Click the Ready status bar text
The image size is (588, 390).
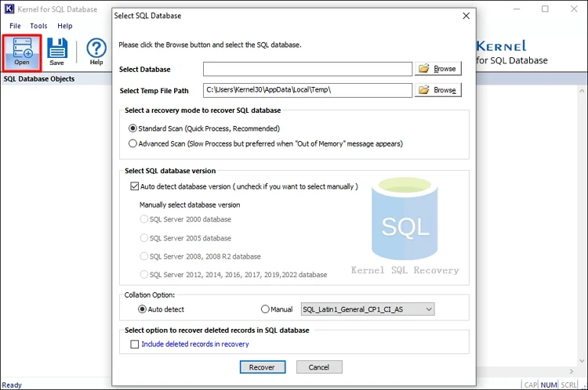pos(12,385)
